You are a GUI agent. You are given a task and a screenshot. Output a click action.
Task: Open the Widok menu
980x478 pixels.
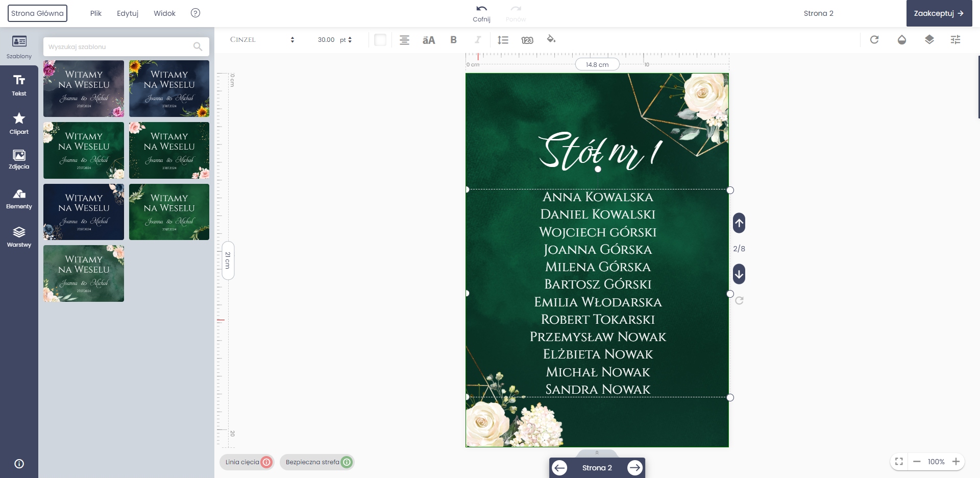pos(164,13)
